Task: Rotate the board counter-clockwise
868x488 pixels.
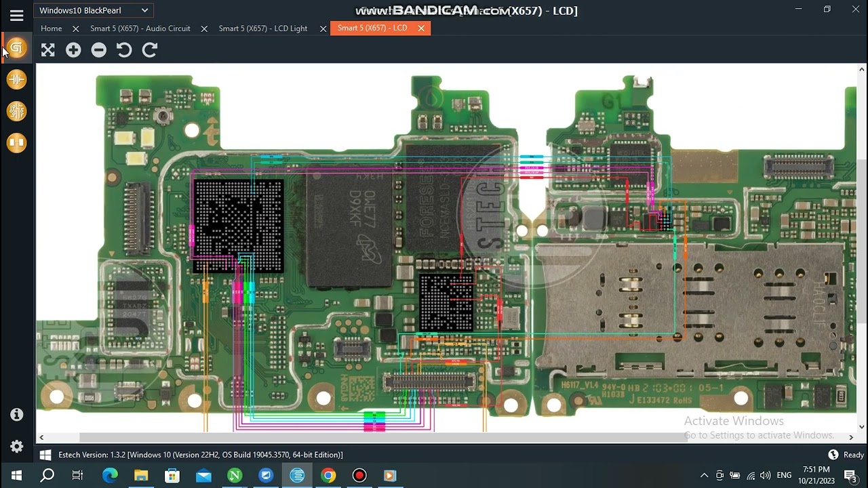Action: (124, 49)
